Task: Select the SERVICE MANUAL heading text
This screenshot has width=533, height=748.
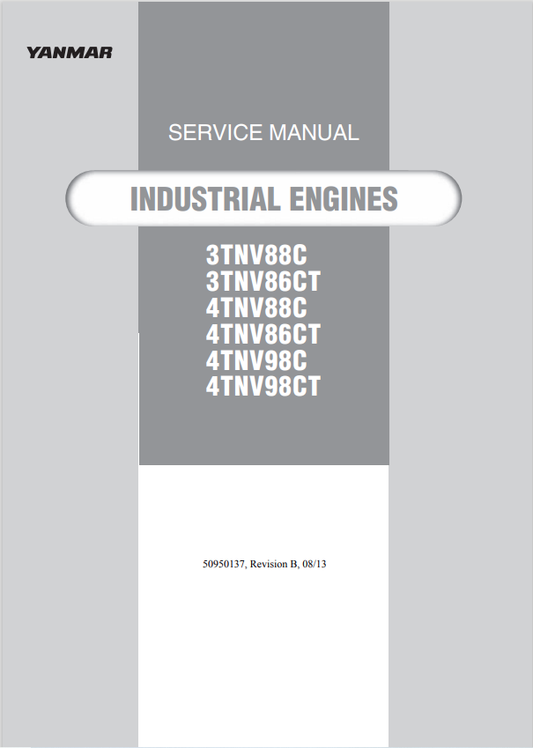Action: tap(263, 133)
